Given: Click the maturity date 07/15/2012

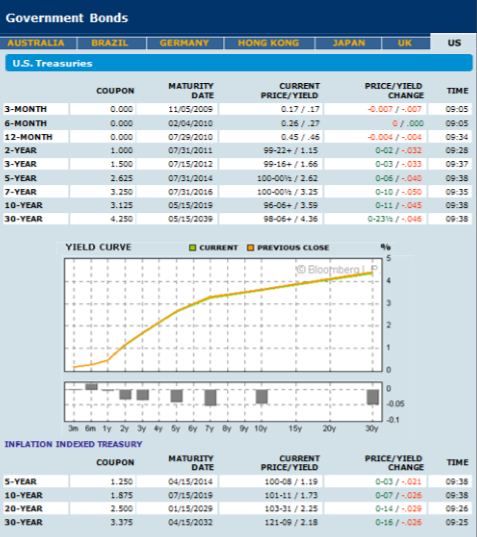Looking at the screenshot, I should (190, 164).
